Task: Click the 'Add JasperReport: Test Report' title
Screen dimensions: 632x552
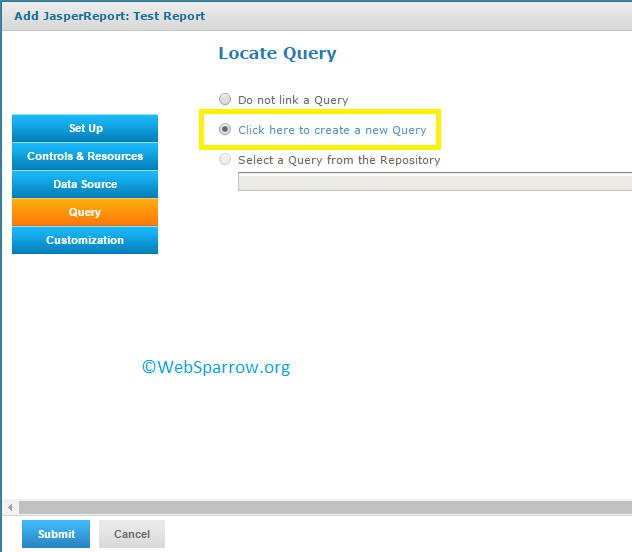Action: click(110, 16)
